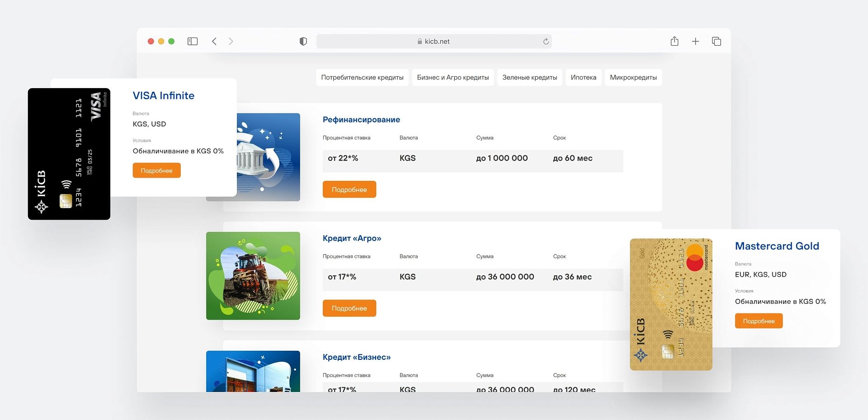Reload the page with the refresh icon
Image resolution: width=868 pixels, height=420 pixels.
pyautogui.click(x=546, y=41)
